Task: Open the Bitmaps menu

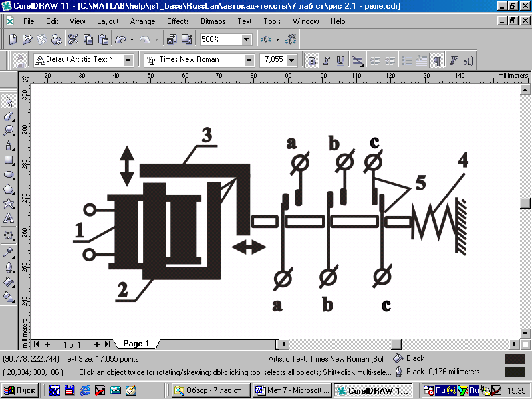Action: pos(213,21)
